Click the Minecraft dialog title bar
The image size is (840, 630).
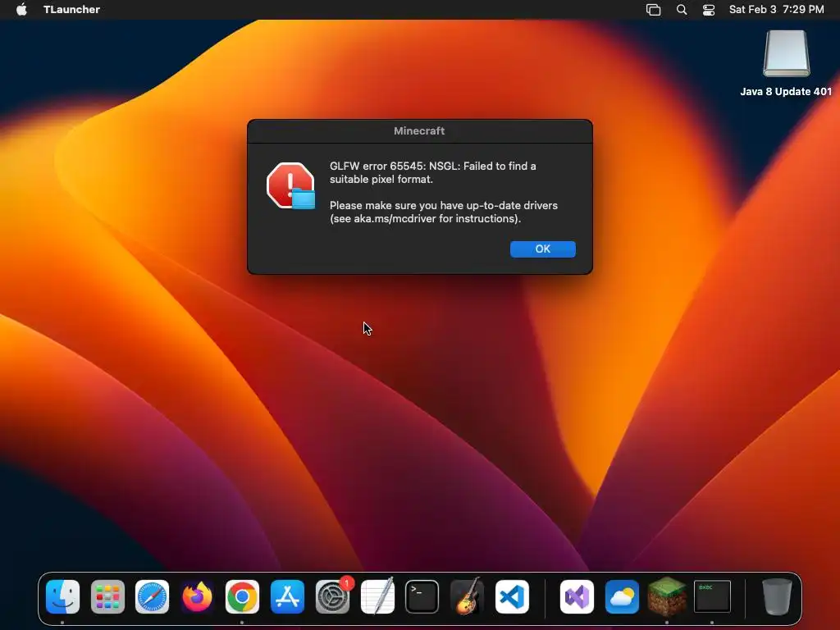pyautogui.click(x=419, y=131)
